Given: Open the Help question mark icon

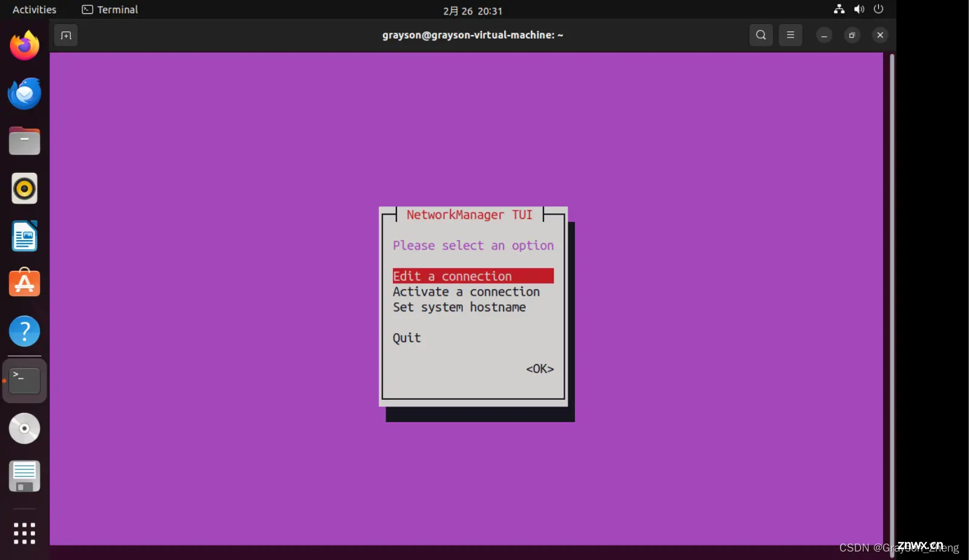Looking at the screenshot, I should tap(24, 331).
